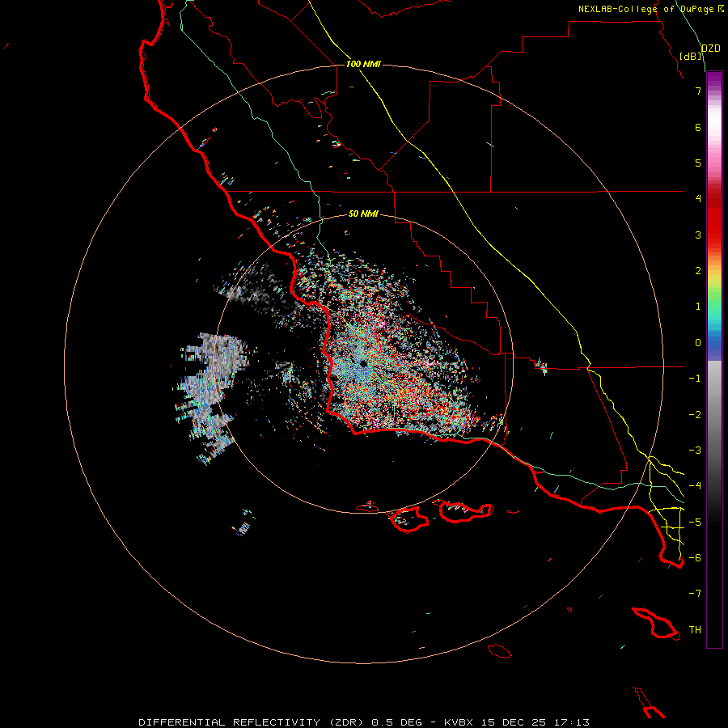Click the -1 scale value
Image resolution: width=728 pixels, height=728 pixels.
695,379
